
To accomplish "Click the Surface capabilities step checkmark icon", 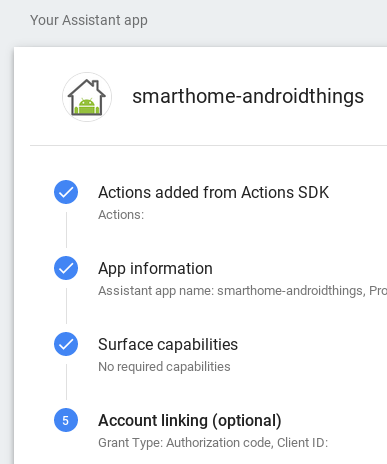I will (66, 344).
